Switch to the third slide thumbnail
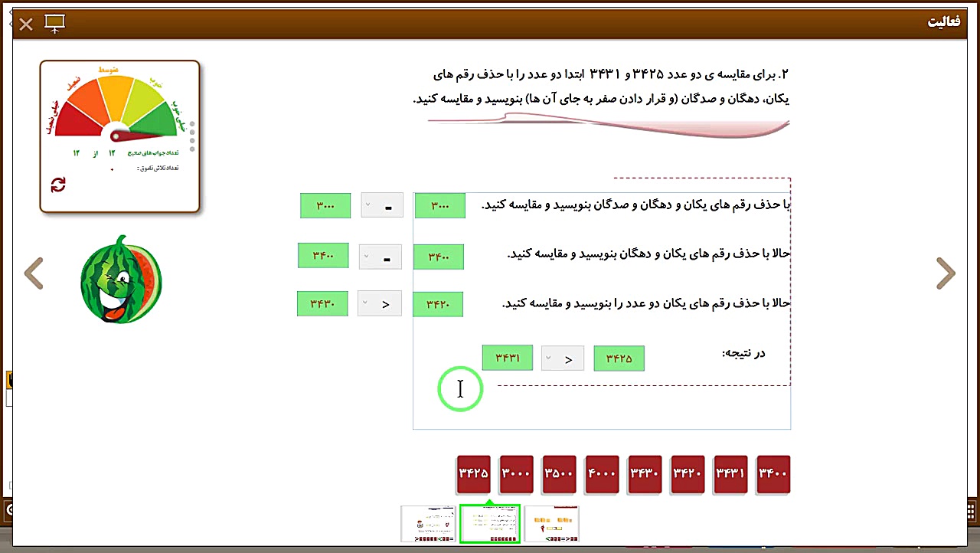 [551, 524]
